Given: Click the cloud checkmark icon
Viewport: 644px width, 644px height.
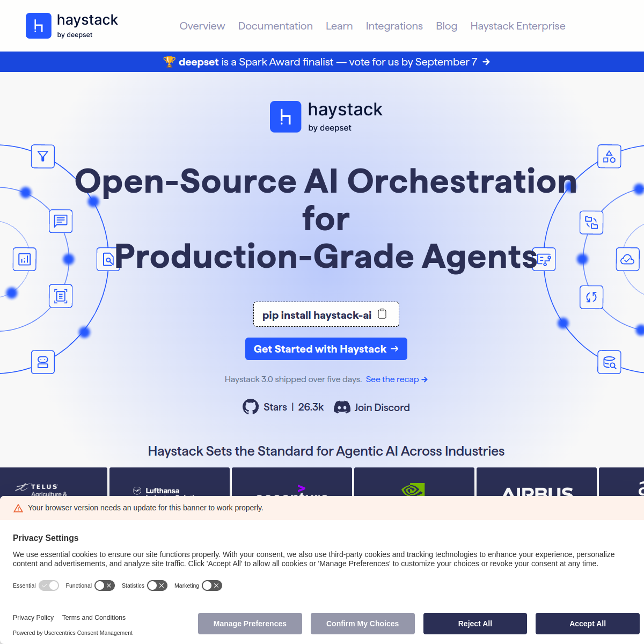Looking at the screenshot, I should [x=627, y=259].
